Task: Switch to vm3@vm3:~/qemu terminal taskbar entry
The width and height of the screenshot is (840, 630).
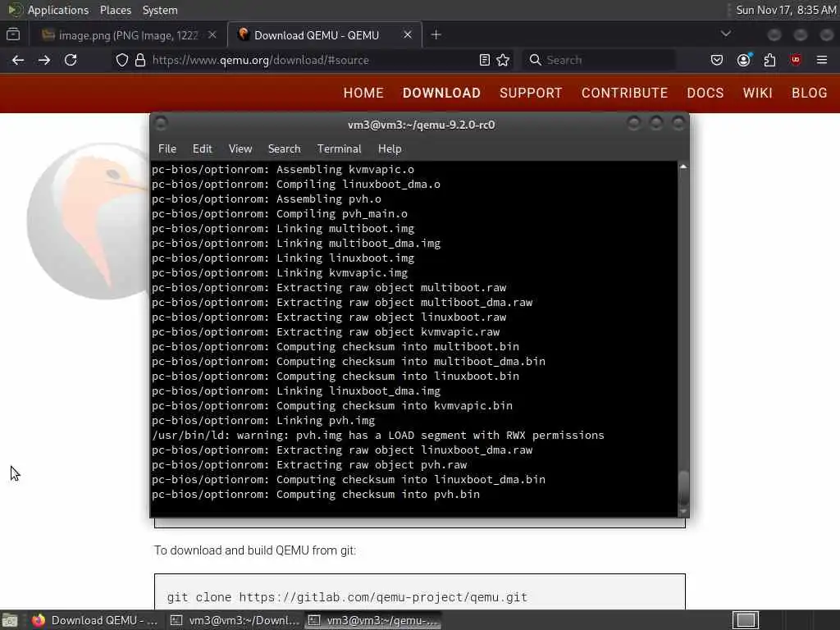Action: tap(373, 620)
